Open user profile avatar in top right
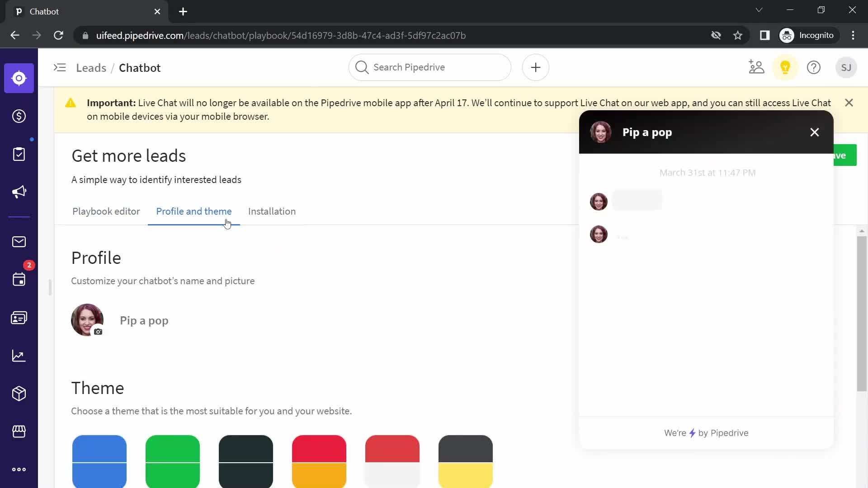The height and width of the screenshot is (488, 868). pos(846,67)
